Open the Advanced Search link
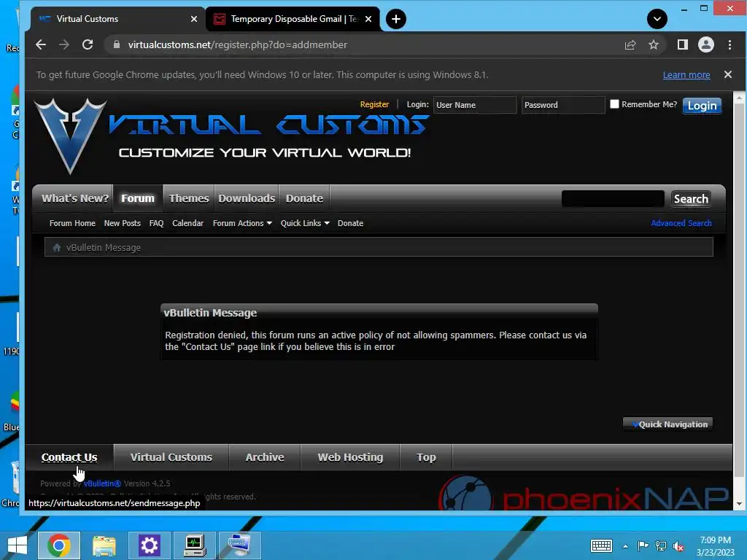The width and height of the screenshot is (747, 560). [681, 223]
